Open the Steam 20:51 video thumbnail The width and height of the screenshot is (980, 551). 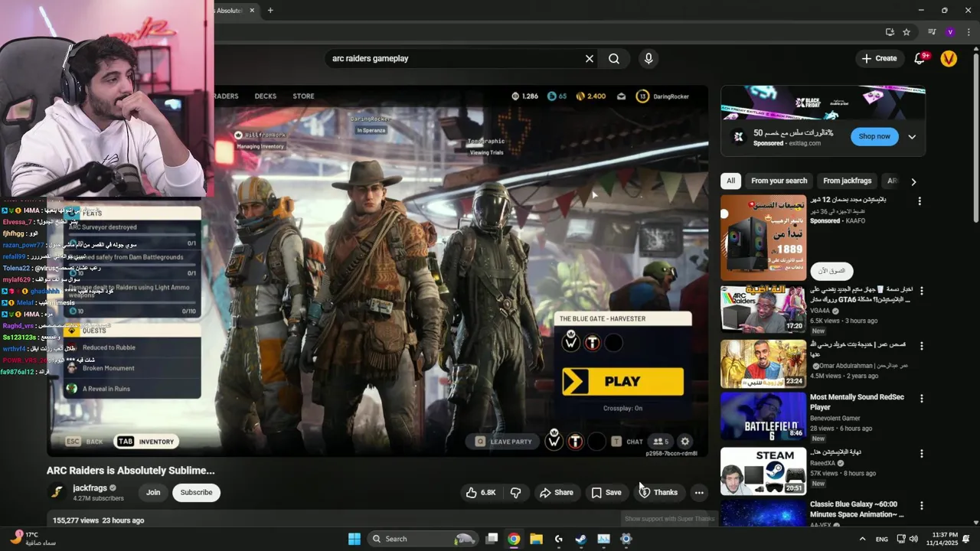[763, 471]
